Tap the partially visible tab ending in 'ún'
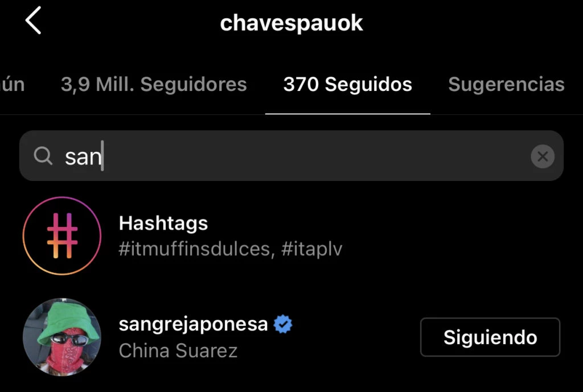Viewport: 583px width, 392px height. pos(12,84)
